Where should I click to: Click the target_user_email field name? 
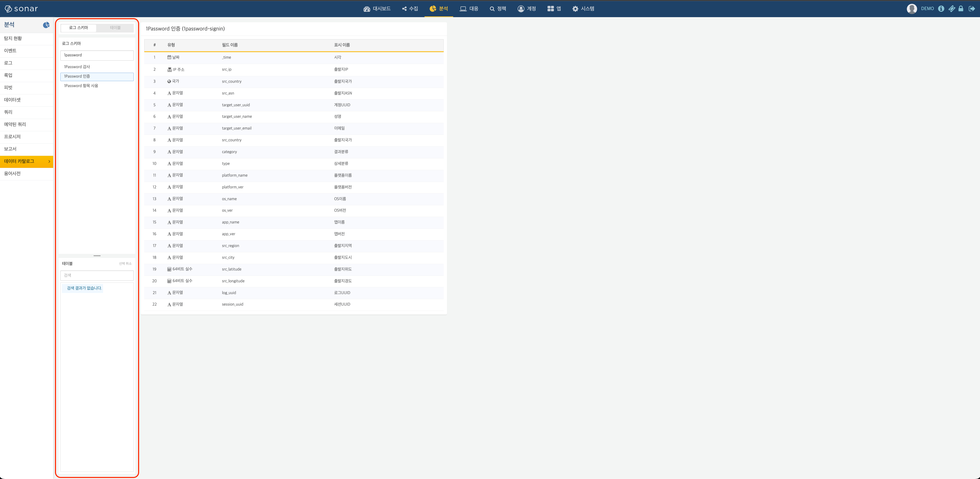237,128
